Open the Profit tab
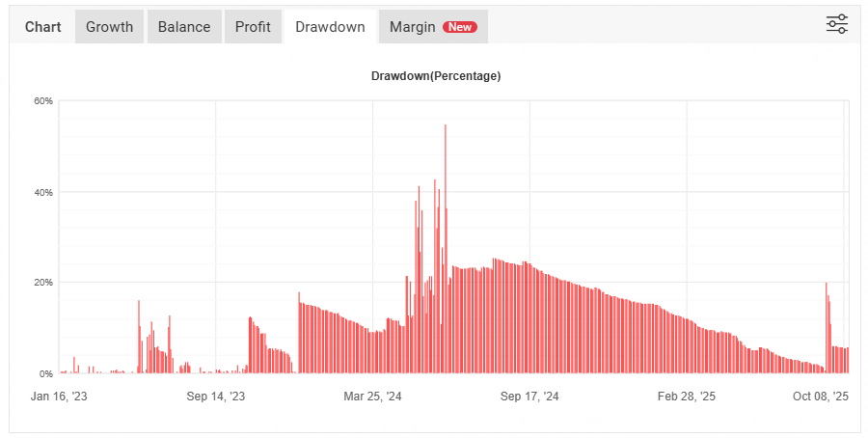This screenshot has width=868, height=438. pyautogui.click(x=254, y=27)
